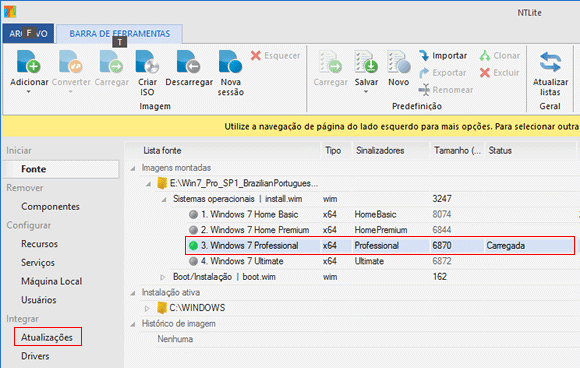The image size is (580, 368).
Task: Collapse the Histórico de imagem group
Action: click(133, 324)
